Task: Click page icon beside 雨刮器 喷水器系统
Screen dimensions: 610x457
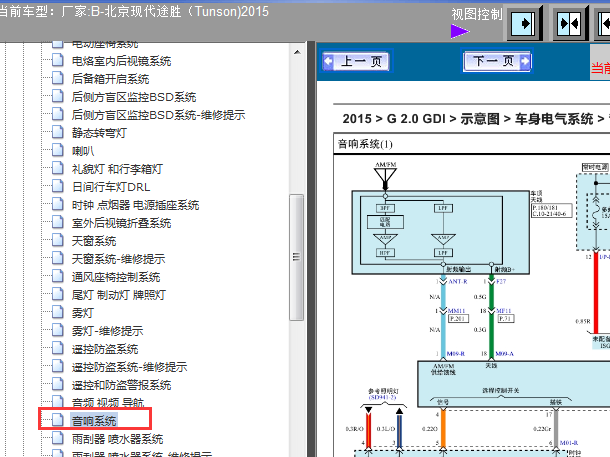Action: click(x=58, y=438)
